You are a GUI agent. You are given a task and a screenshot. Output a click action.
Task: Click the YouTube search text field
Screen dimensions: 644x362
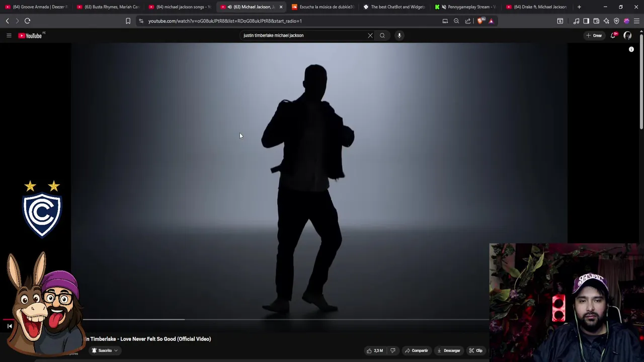point(302,35)
